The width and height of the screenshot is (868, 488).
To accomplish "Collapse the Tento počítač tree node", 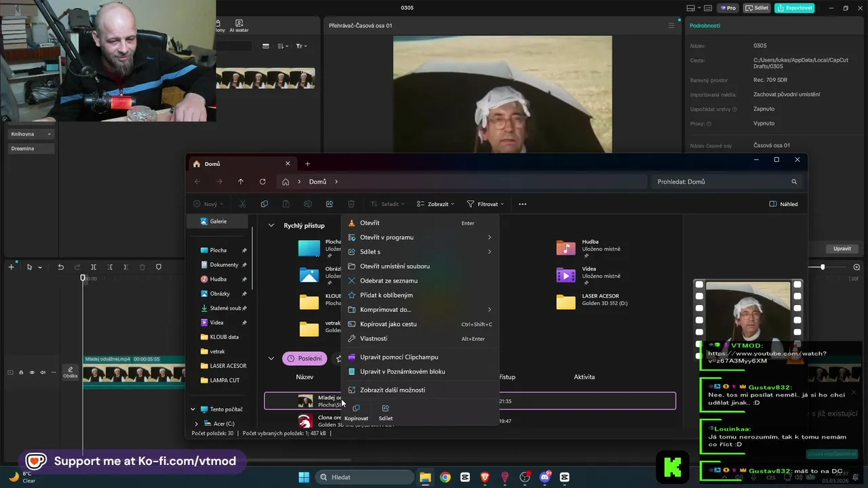I will point(193,409).
